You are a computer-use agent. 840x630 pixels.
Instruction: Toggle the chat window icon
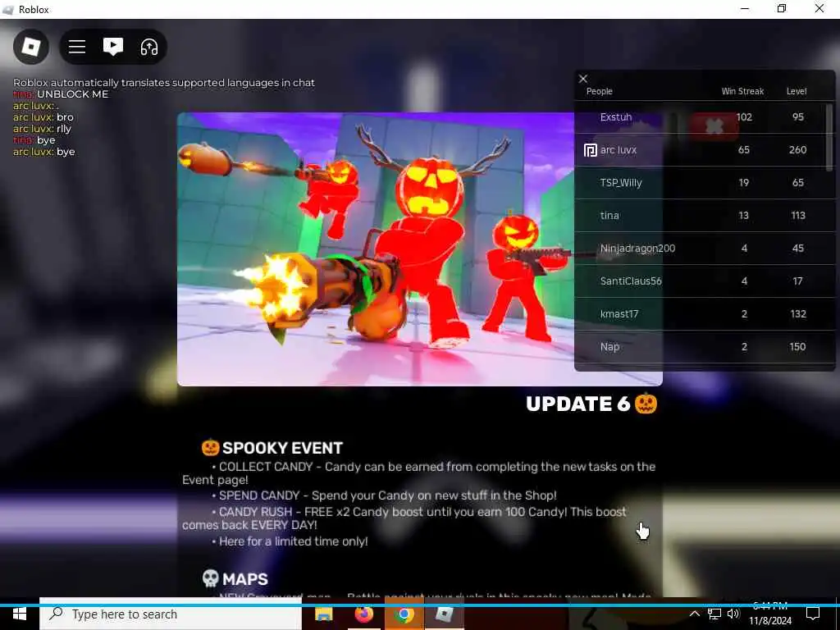click(113, 47)
